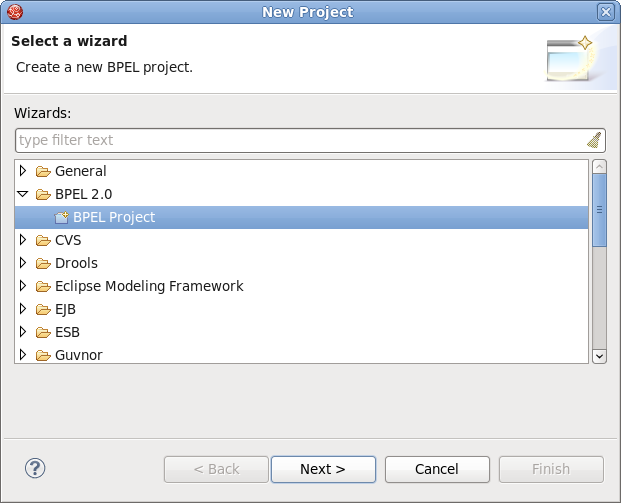Close the New Project dialog window
621x503 pixels.
605,12
